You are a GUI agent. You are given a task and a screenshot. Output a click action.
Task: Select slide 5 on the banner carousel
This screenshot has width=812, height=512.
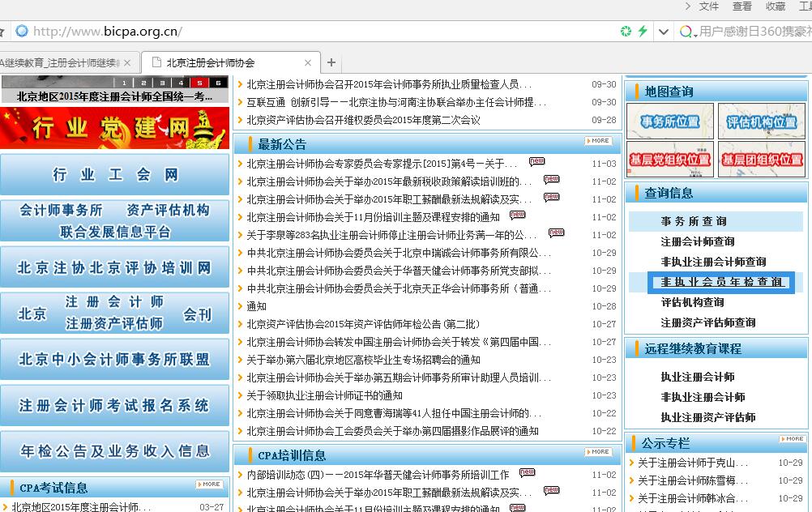coord(199,82)
